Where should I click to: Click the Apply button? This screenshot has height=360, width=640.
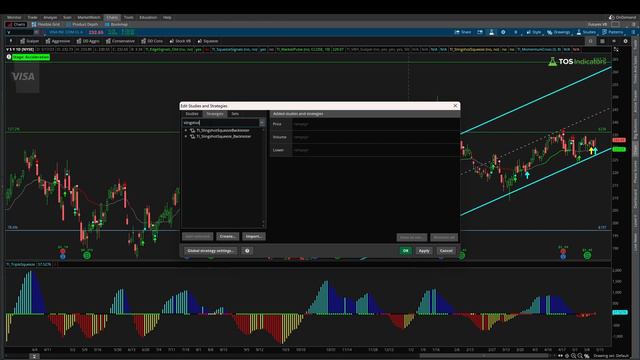(x=424, y=251)
